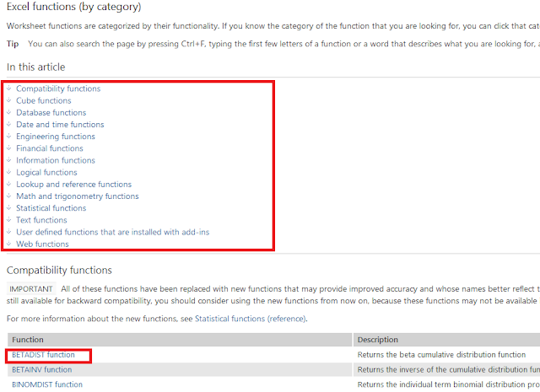Click the arrow icon beside Database functions
This screenshot has height=392, width=540.
click(9, 112)
